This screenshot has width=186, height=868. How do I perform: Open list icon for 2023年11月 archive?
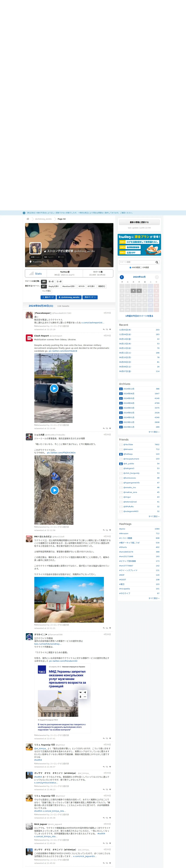121,427
